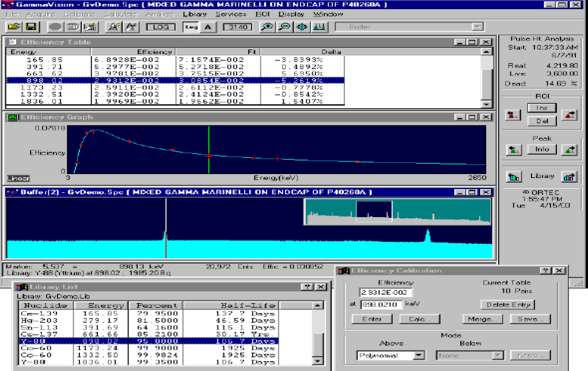The image size is (588, 371).
Task: Click the Merge... button
Action: click(482, 319)
